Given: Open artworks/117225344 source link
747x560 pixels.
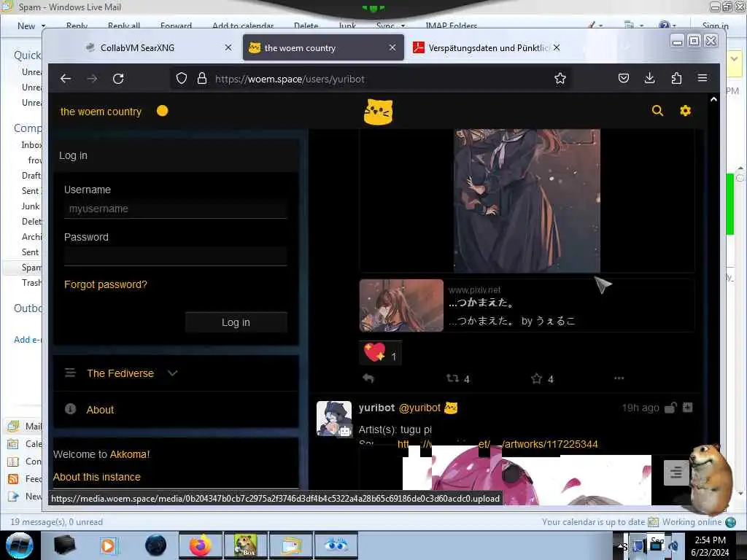Looking at the screenshot, I should click(498, 444).
